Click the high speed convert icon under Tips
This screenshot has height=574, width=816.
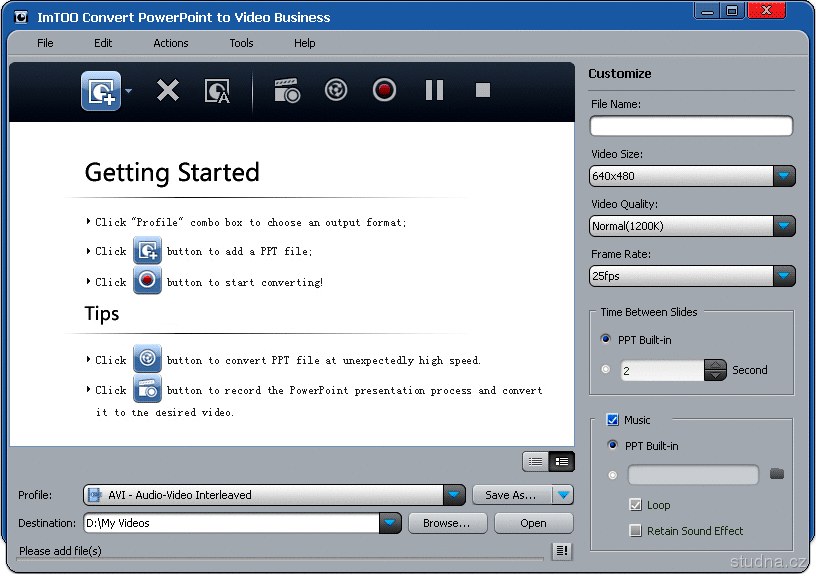(x=147, y=359)
